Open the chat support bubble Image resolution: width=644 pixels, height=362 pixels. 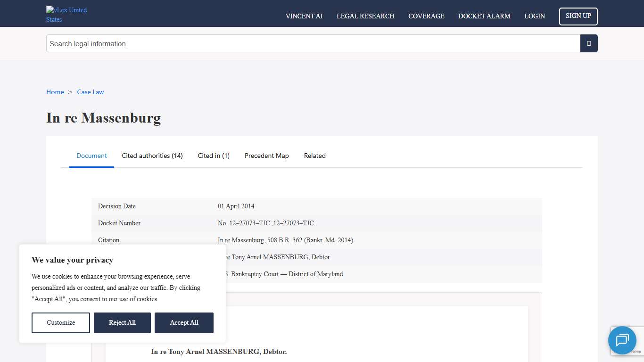(x=622, y=340)
